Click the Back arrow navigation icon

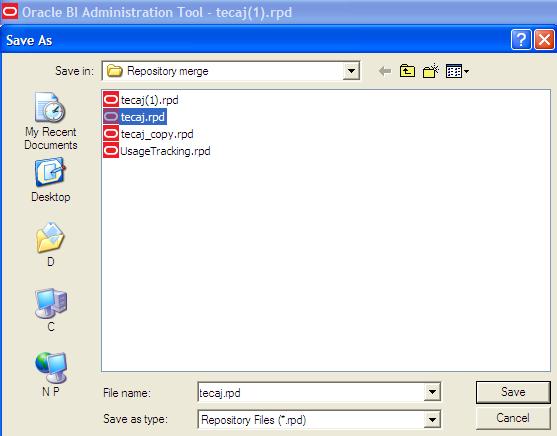tap(385, 71)
